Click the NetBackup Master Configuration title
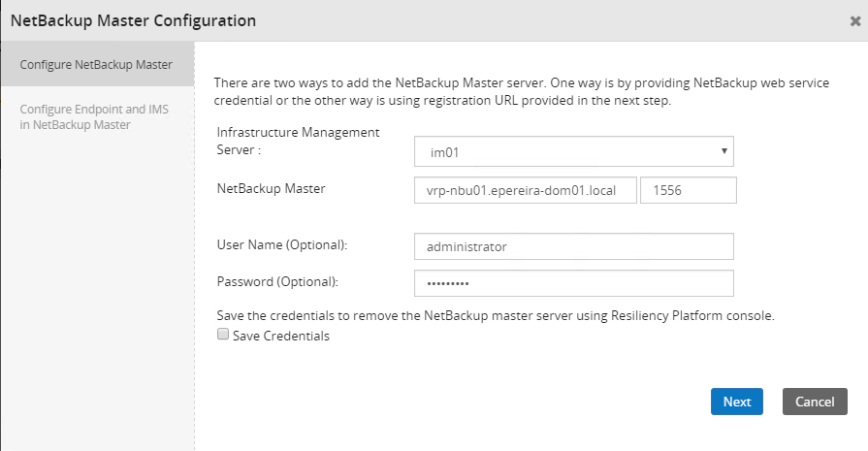 [x=134, y=20]
